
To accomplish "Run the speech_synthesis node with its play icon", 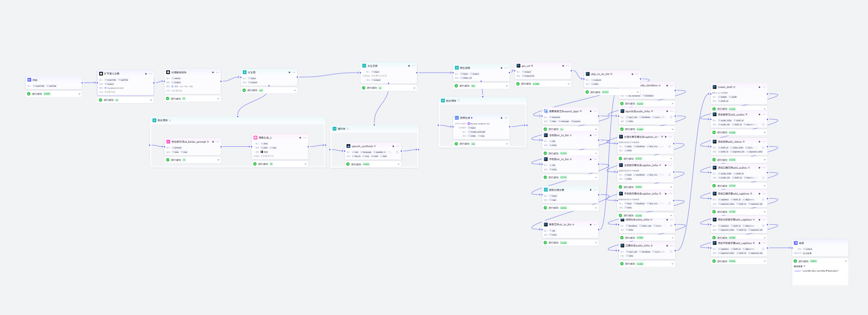I will coord(393,146).
